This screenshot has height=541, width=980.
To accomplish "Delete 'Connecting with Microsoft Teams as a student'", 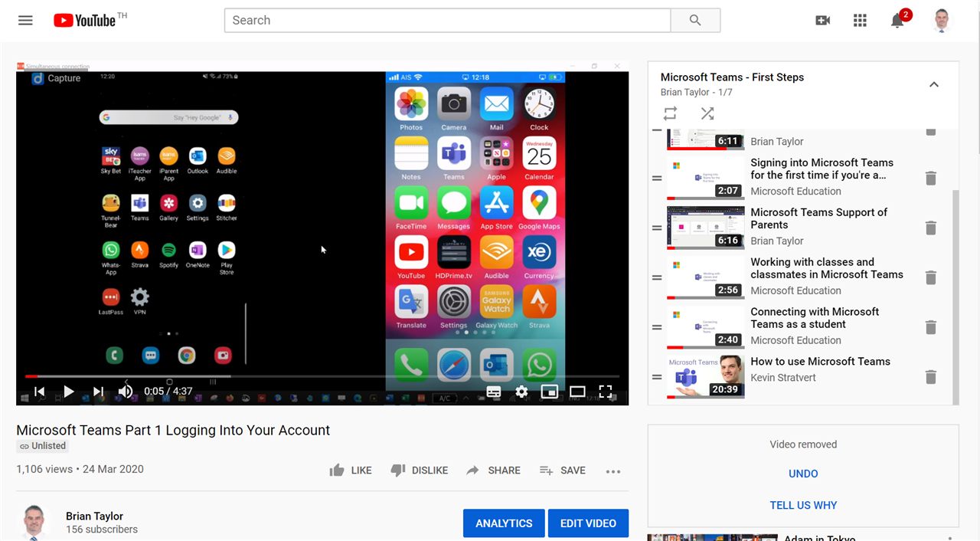I will [x=931, y=327].
